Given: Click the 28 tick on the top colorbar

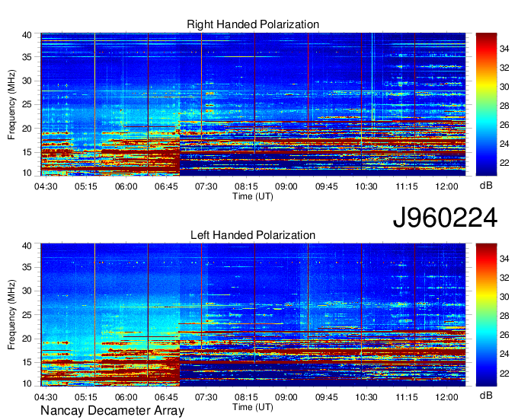Looking at the screenshot, I should pos(504,106).
